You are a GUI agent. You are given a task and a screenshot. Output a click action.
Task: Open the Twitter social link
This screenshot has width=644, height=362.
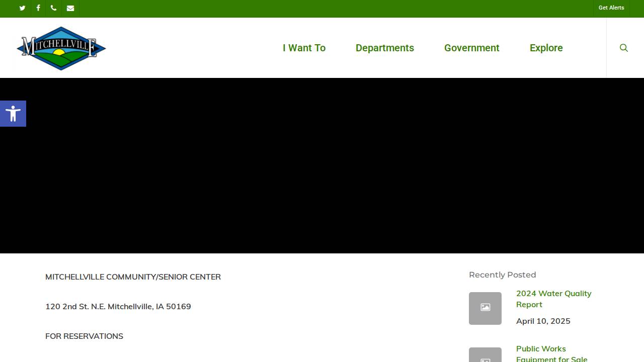pyautogui.click(x=22, y=8)
